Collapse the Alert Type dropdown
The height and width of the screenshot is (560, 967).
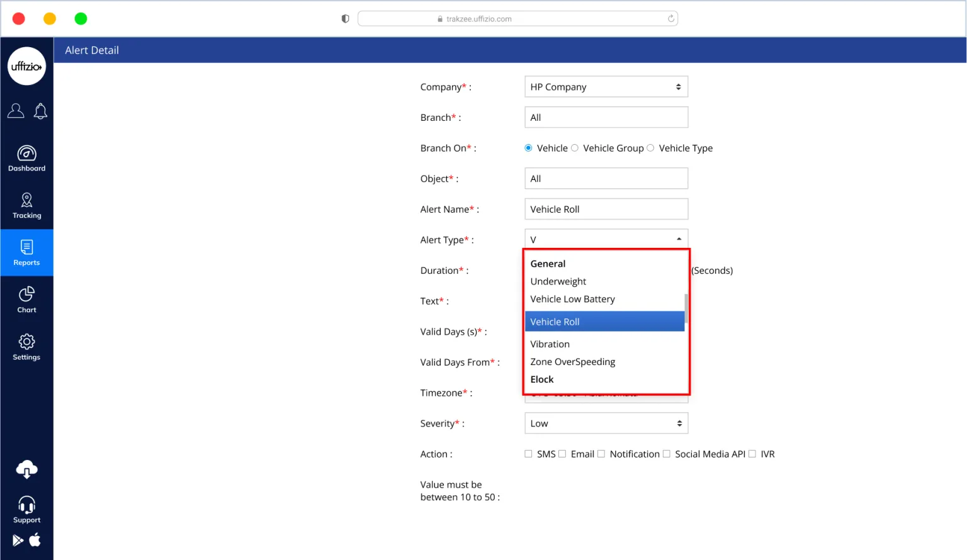[x=679, y=240]
